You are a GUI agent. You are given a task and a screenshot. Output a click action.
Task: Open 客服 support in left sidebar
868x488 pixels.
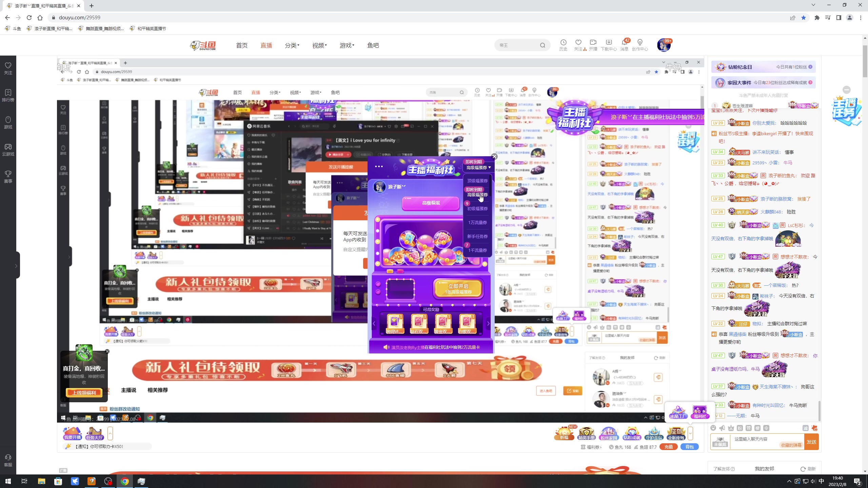(x=8, y=460)
